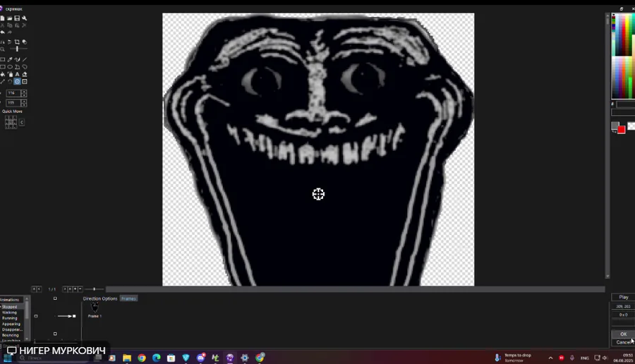Image resolution: width=635 pixels, height=364 pixels.
Task: Flip the image vertically
Action: click(10, 42)
